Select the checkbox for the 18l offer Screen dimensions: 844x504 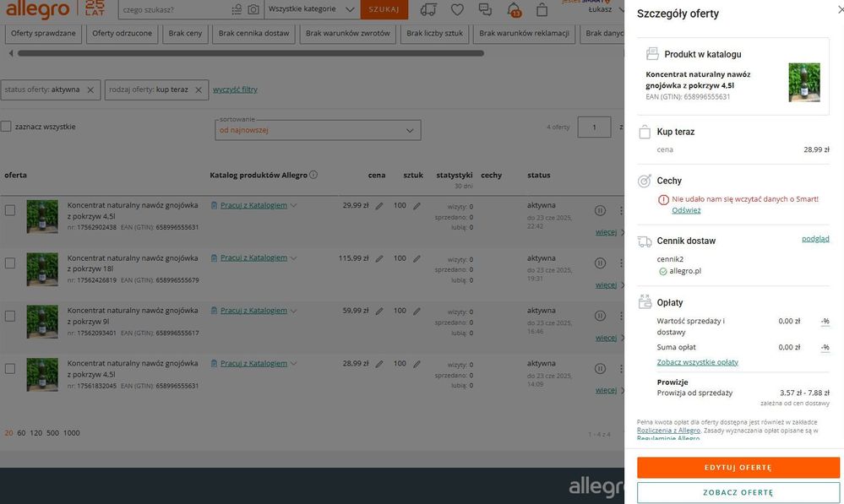tap(9, 263)
